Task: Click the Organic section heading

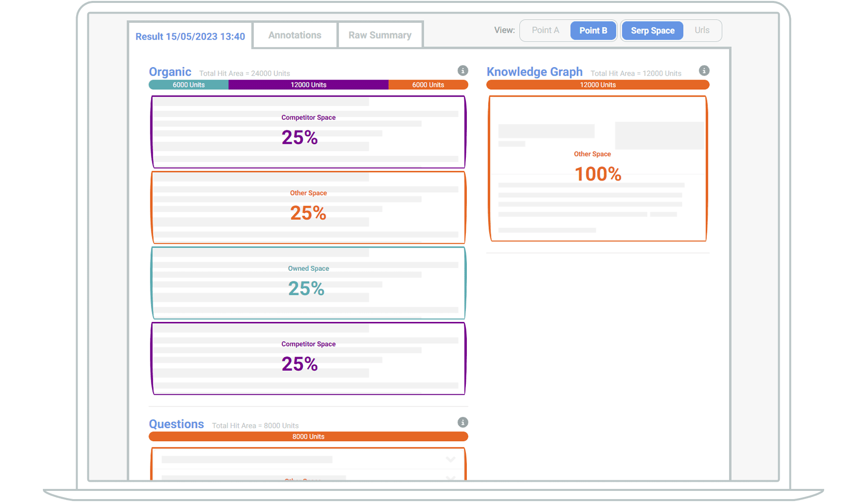Action: (x=170, y=72)
